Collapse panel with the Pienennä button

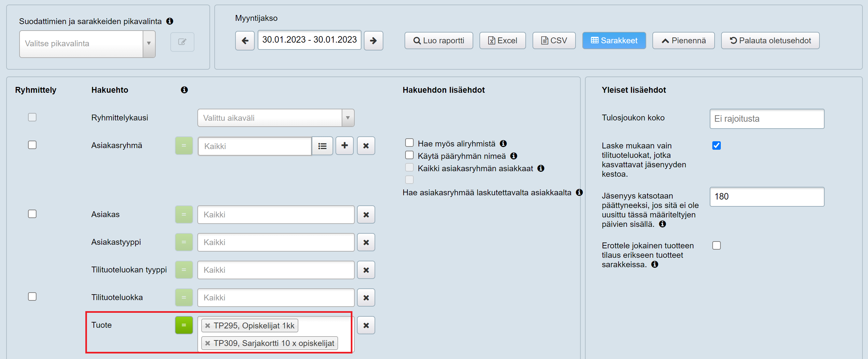tap(683, 41)
